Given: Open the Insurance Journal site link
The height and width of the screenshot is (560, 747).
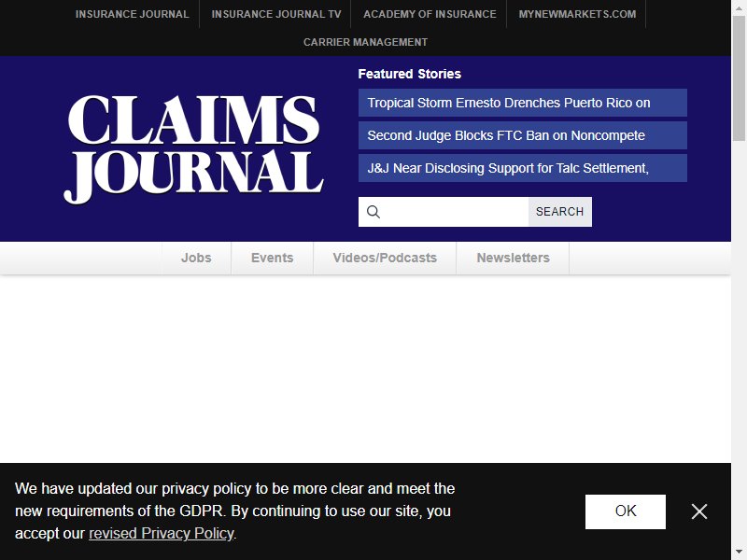Looking at the screenshot, I should pyautogui.click(x=132, y=14).
